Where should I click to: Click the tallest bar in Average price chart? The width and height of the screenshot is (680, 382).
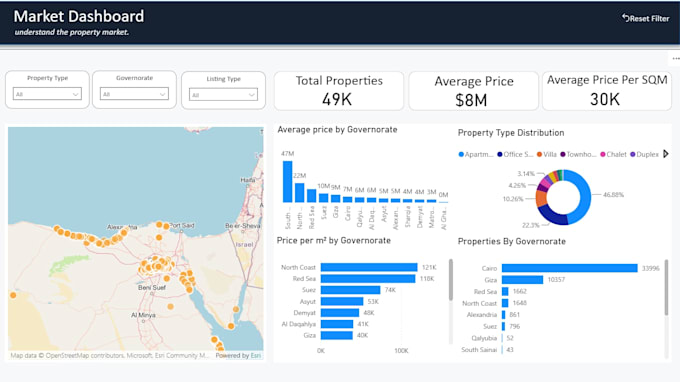(x=288, y=182)
